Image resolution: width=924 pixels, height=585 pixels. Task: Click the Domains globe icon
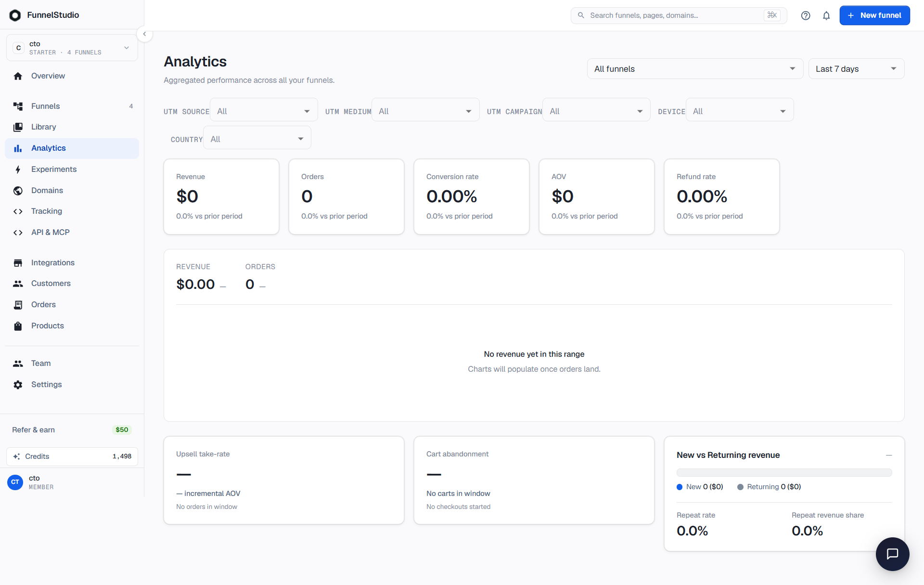(18, 191)
